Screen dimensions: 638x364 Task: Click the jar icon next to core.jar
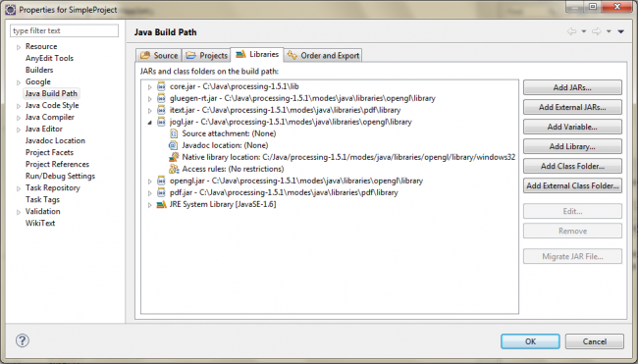162,86
